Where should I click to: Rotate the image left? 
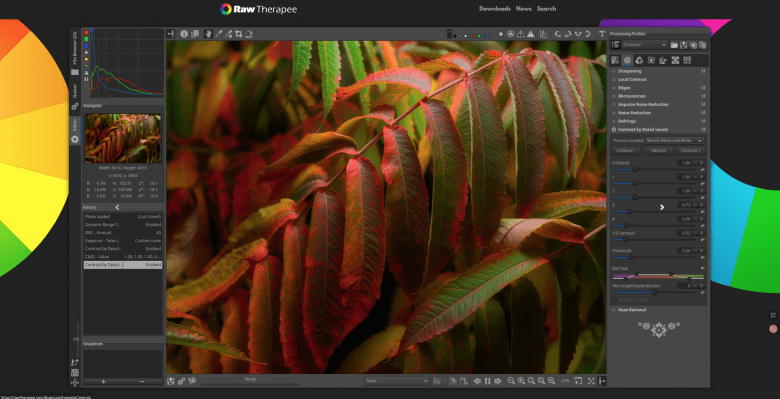click(558, 34)
